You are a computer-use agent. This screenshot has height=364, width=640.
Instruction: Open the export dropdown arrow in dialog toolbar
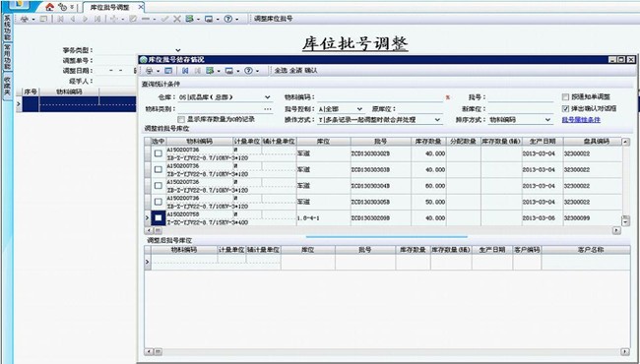click(x=218, y=71)
